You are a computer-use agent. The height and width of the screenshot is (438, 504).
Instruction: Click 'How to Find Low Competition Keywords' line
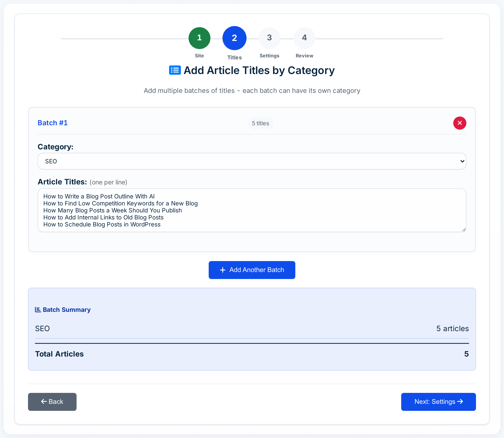click(120, 203)
